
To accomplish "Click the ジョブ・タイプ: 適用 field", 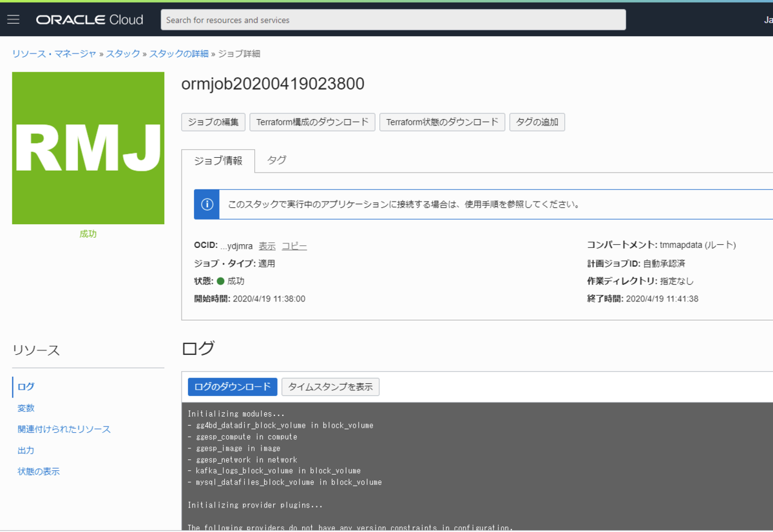I will pyautogui.click(x=234, y=264).
